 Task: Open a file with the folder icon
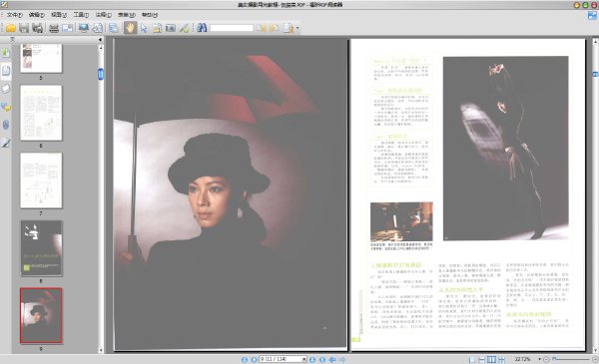tap(10, 28)
